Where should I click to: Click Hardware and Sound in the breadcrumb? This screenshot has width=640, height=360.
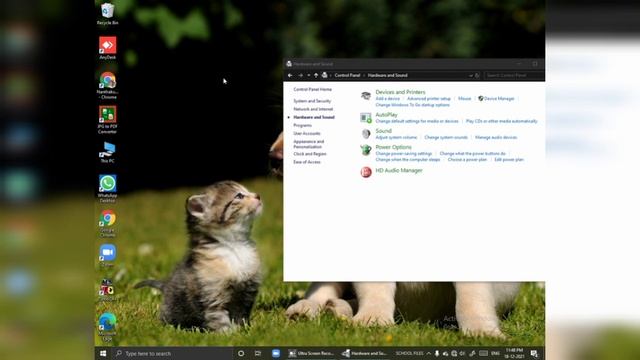[x=387, y=76]
